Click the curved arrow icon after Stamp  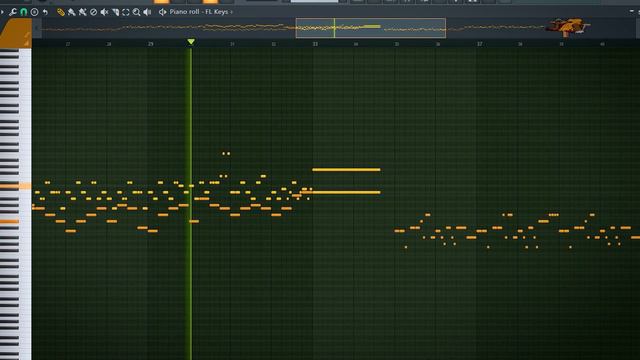(x=45, y=12)
